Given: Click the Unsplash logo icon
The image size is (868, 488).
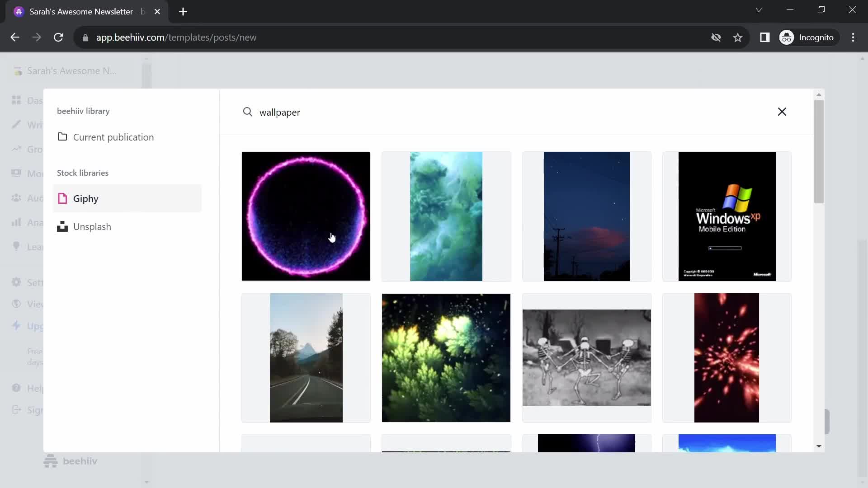Looking at the screenshot, I should click(x=62, y=226).
